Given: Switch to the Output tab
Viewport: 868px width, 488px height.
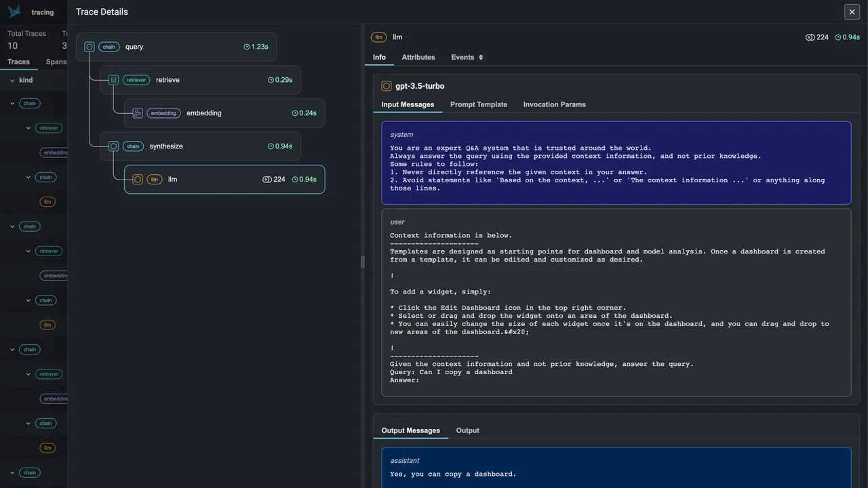Looking at the screenshot, I should point(468,430).
